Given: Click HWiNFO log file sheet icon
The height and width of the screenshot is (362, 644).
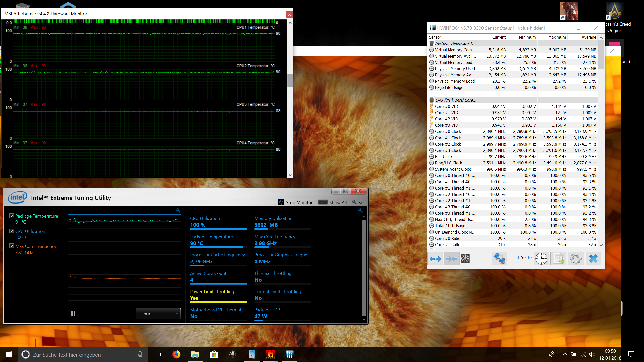Looking at the screenshot, I should [x=558, y=258].
